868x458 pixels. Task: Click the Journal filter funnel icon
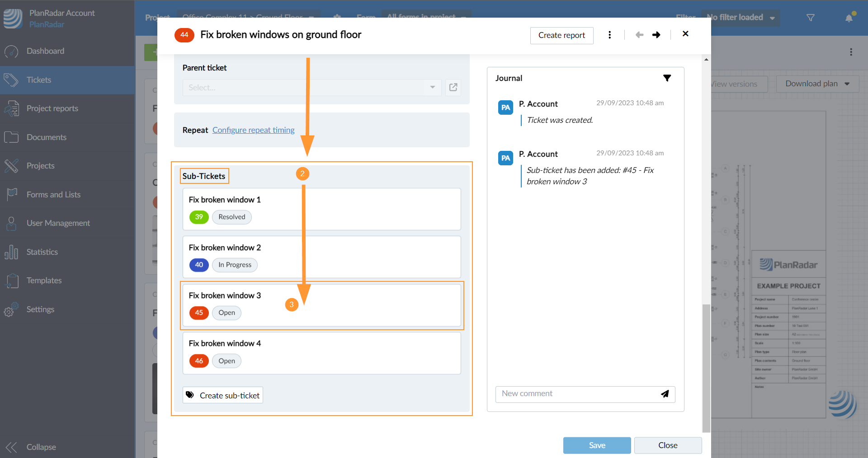[x=667, y=78]
